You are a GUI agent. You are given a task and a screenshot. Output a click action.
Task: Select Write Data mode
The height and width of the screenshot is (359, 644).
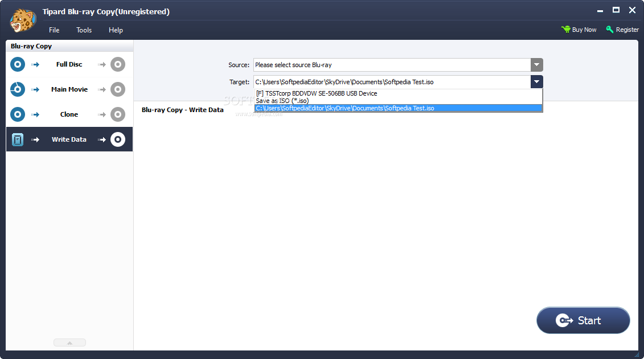tap(69, 139)
